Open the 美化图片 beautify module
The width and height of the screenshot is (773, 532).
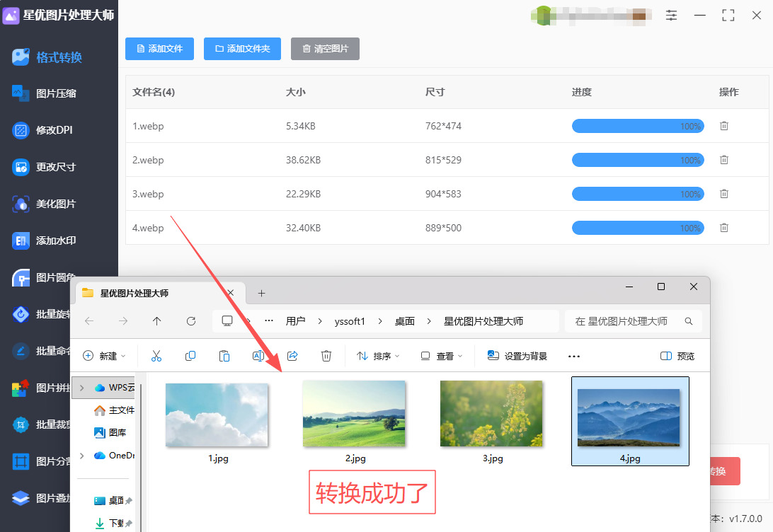(45, 204)
